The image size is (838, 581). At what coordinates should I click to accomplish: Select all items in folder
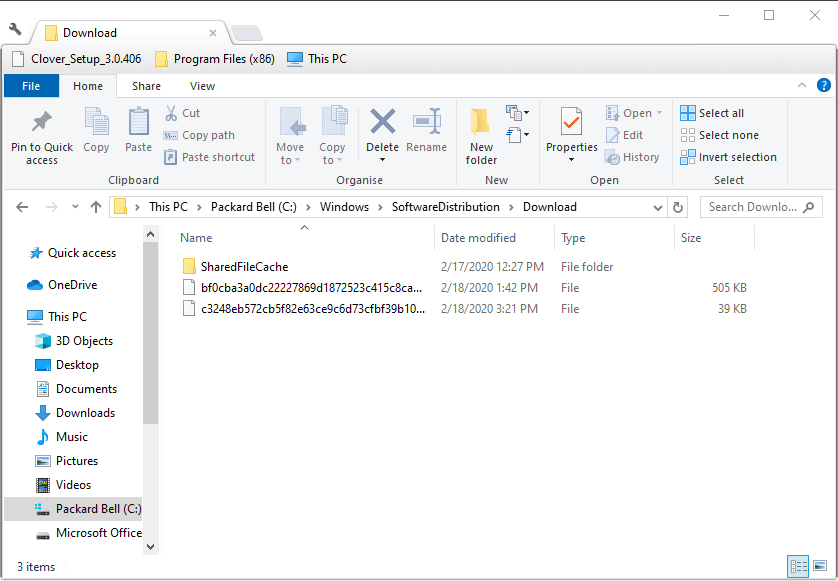click(x=712, y=113)
